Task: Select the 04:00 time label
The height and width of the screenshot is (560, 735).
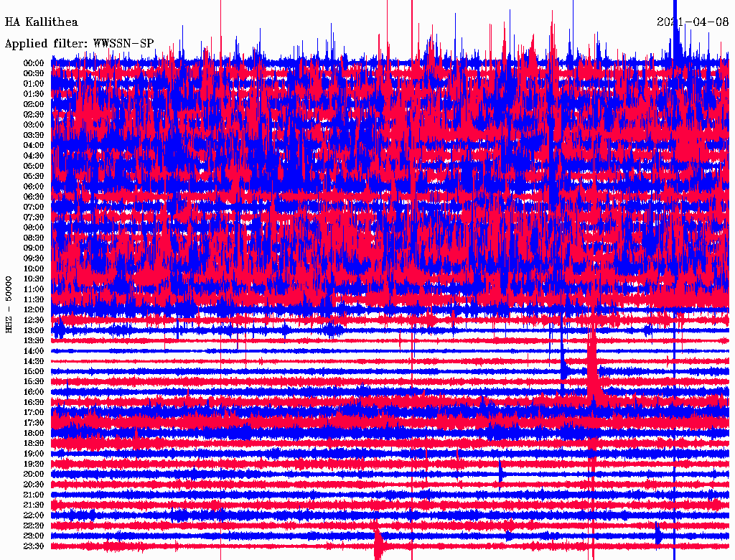Action: [x=34, y=146]
